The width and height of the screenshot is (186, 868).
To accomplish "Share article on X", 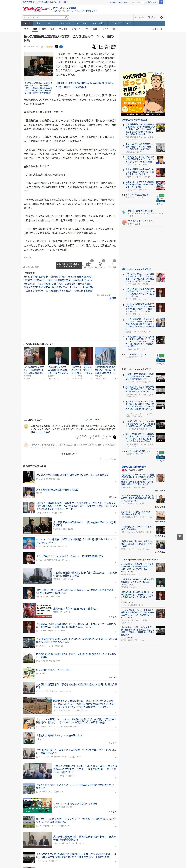I will pyautogui.click(x=56, y=47).
